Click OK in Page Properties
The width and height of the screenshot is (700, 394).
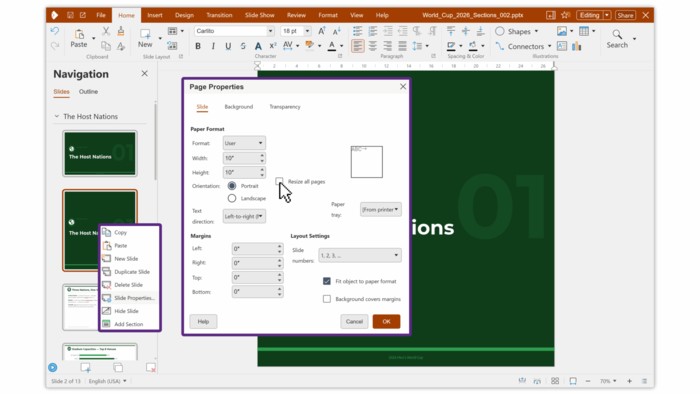click(x=386, y=321)
